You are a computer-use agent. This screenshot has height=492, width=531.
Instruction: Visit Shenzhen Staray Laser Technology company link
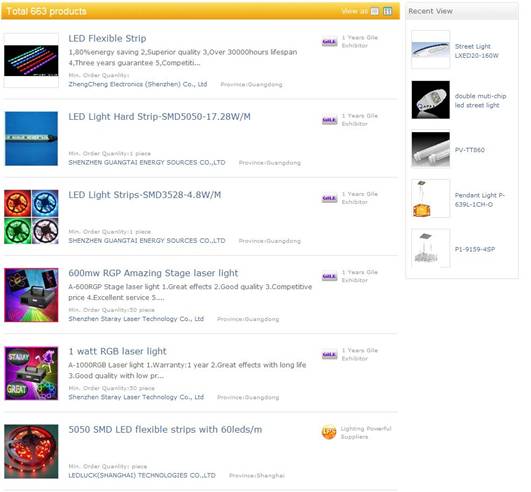point(136,319)
